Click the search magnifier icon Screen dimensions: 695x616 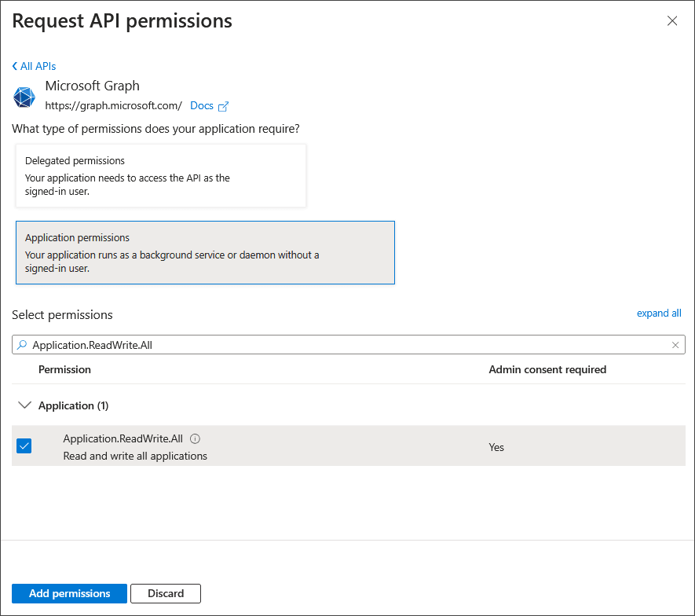pyautogui.click(x=22, y=344)
